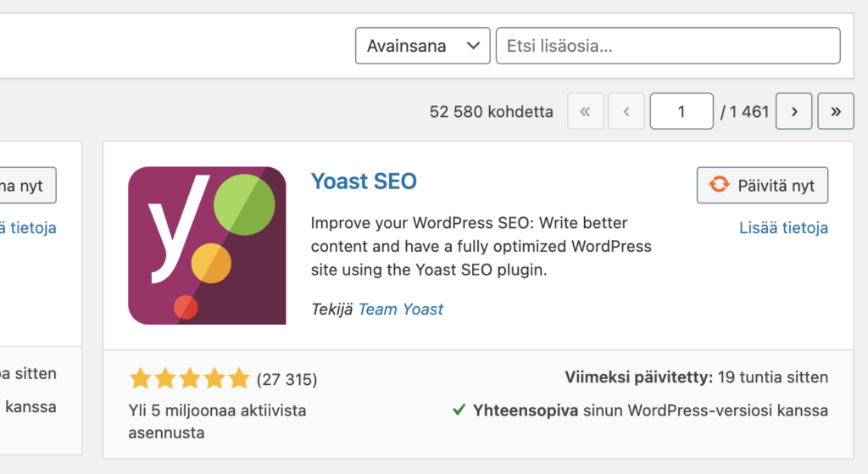Click the green compatibility checkmark icon

pos(459,410)
